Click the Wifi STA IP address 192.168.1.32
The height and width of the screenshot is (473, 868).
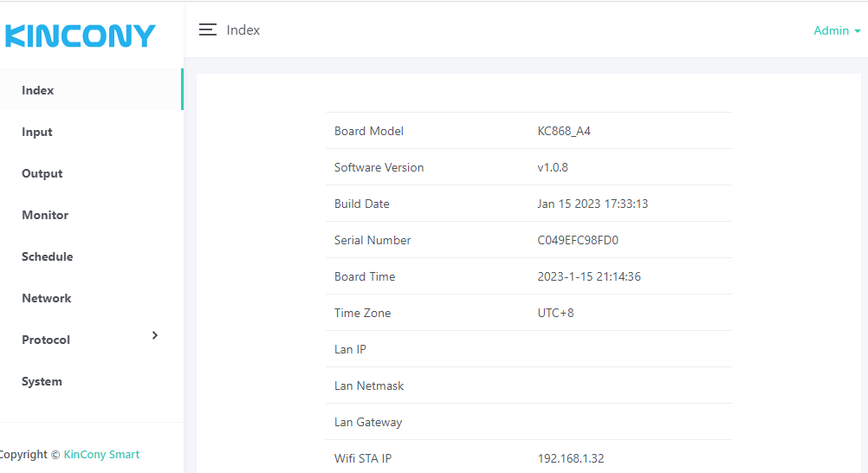(571, 458)
